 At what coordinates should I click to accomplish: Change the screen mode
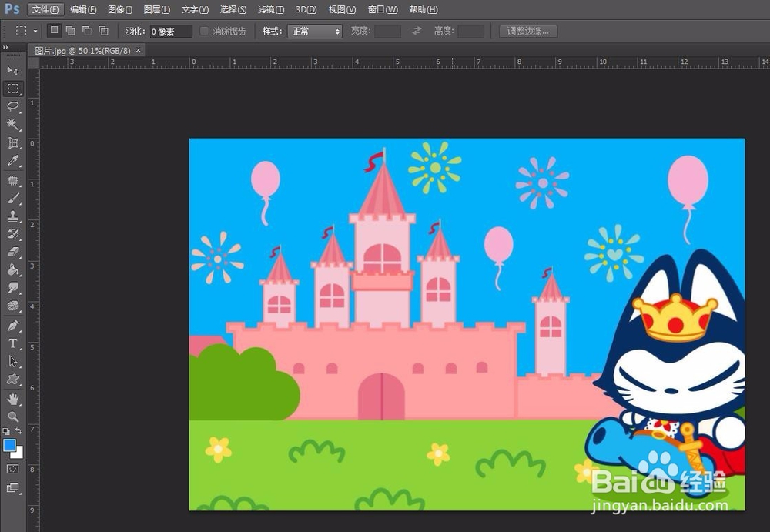click(13, 487)
